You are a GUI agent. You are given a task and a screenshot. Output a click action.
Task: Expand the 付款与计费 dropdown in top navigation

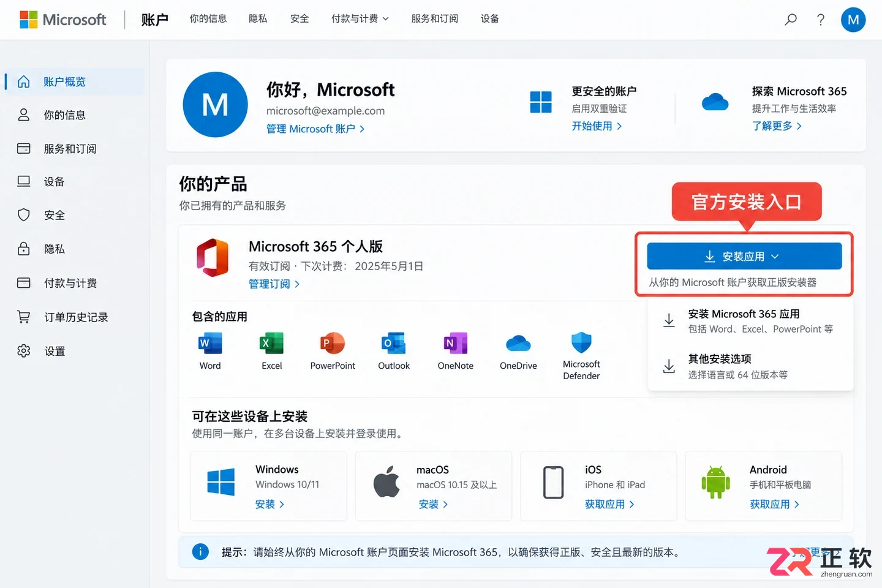360,19
